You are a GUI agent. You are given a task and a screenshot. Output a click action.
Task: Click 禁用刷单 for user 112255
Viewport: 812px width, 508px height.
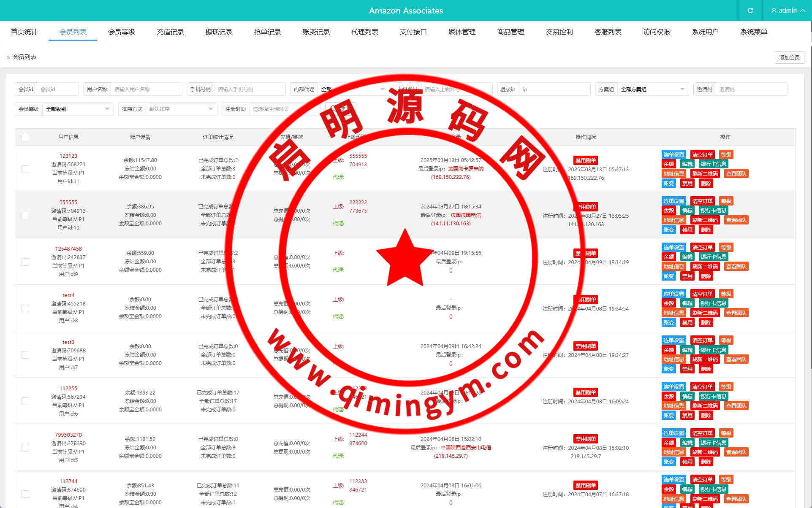pos(585,392)
